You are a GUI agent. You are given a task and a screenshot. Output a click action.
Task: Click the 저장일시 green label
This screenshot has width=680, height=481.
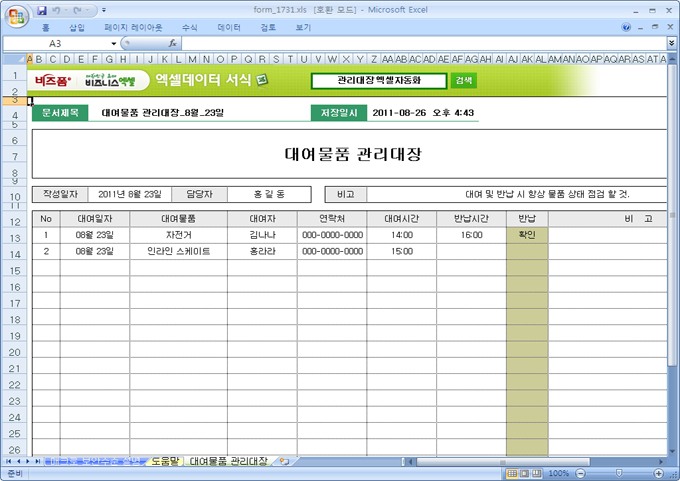339,113
